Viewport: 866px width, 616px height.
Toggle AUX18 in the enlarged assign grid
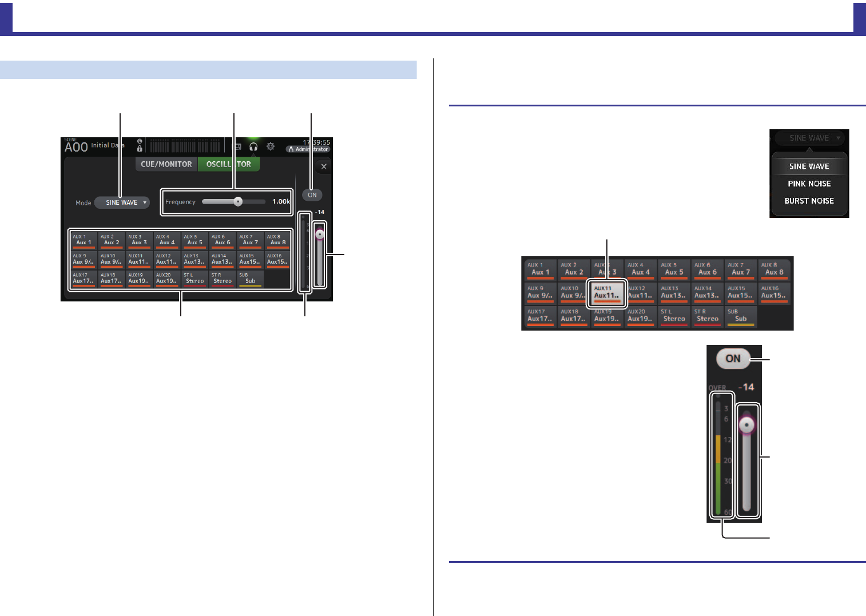tap(574, 317)
